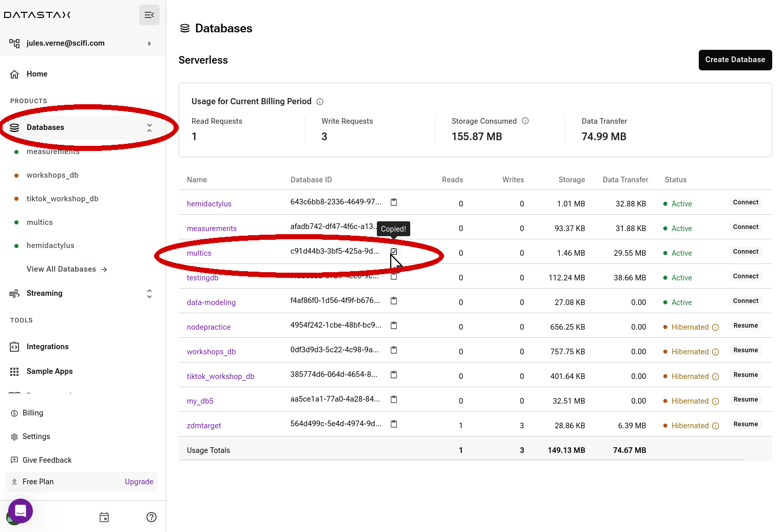Resume the nodepractice database
This screenshot has width=783, height=532.
click(746, 326)
